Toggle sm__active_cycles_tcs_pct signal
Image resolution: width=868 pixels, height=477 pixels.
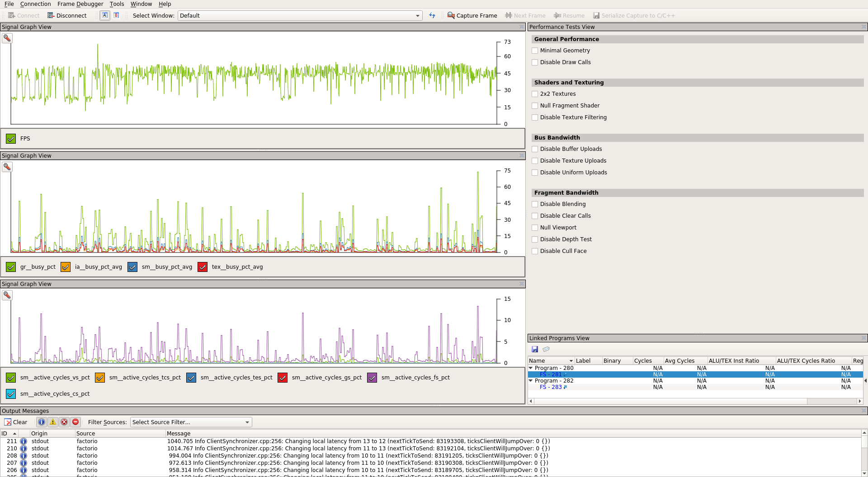point(100,378)
